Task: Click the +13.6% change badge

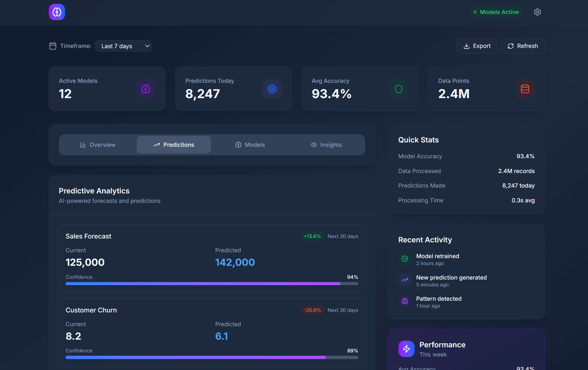Action: pos(312,236)
